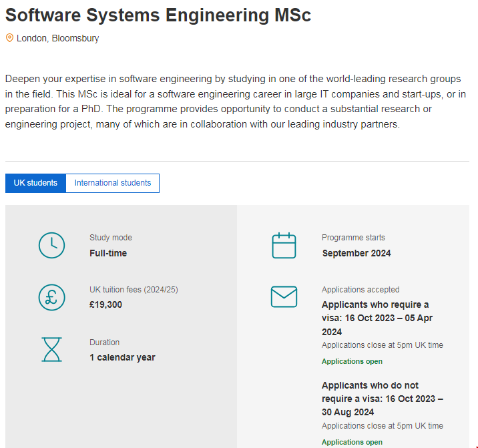The width and height of the screenshot is (478, 448).
Task: Select the UK students tab
Action: click(x=35, y=183)
